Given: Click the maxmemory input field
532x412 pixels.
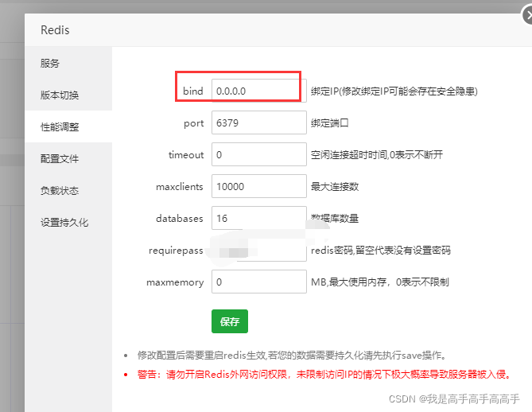Looking at the screenshot, I should (259, 282).
